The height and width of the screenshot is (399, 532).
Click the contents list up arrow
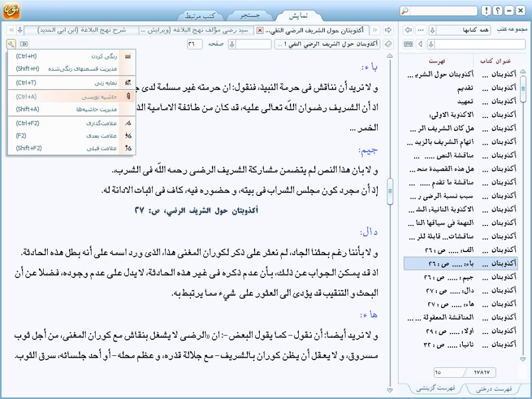point(523,71)
